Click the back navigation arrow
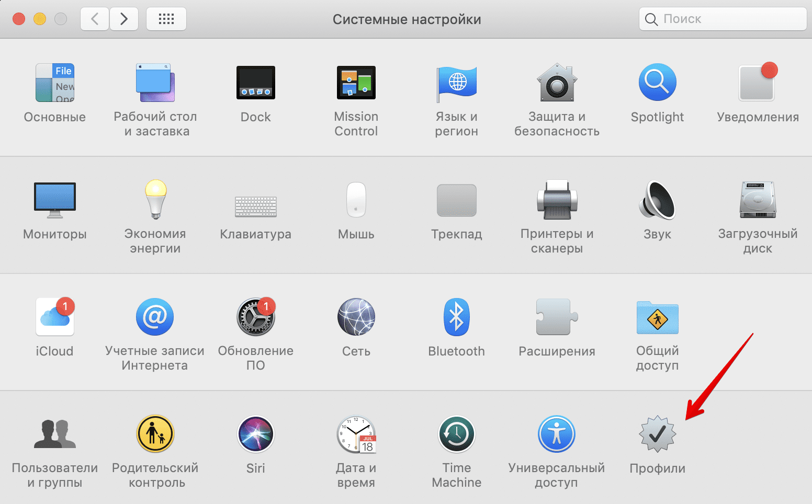 (95, 19)
